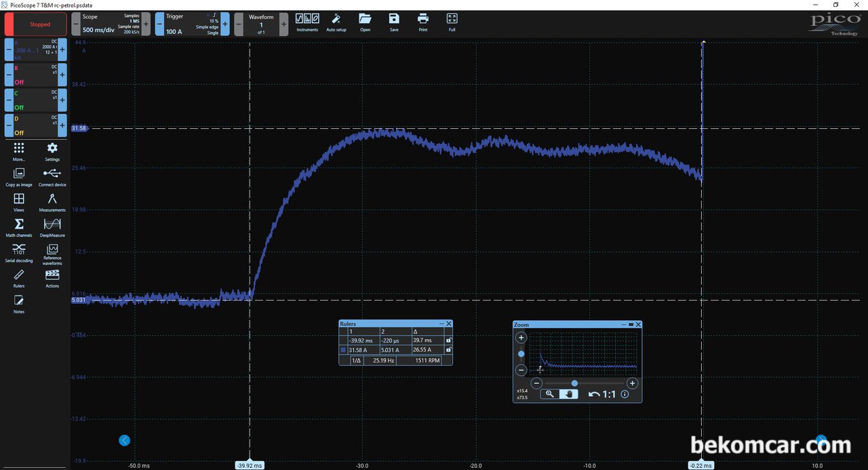Switch to Full screen view

point(452,22)
